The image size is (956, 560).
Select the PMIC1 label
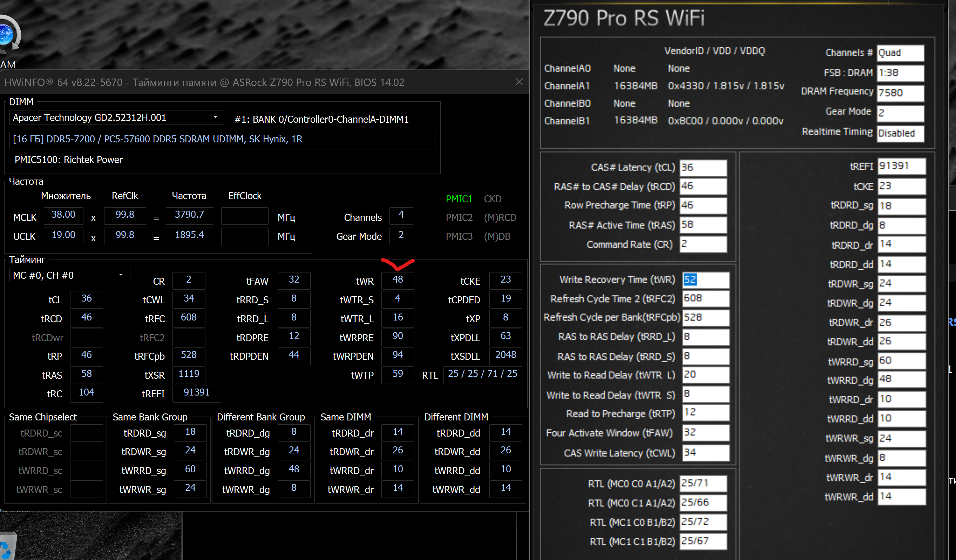click(459, 199)
